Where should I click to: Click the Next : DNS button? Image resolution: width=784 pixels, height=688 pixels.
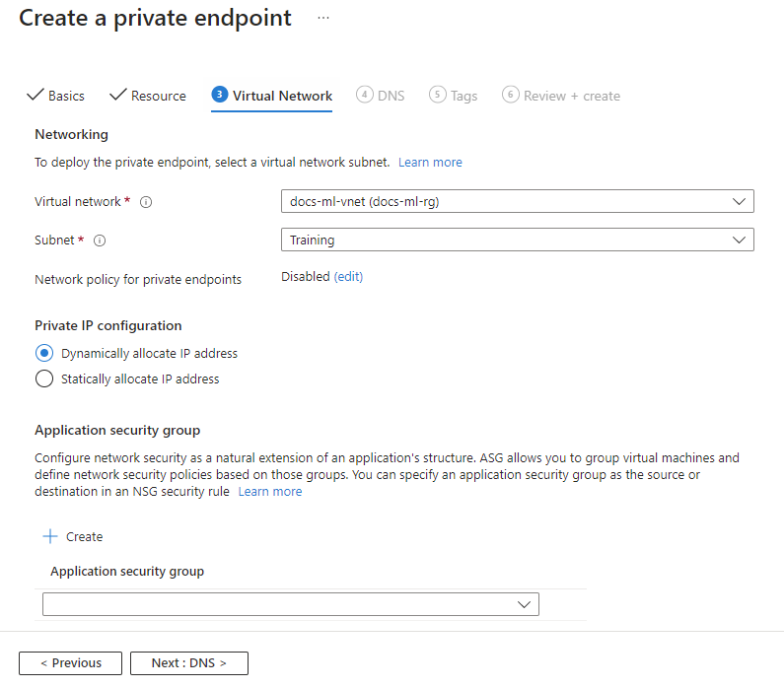tap(188, 663)
